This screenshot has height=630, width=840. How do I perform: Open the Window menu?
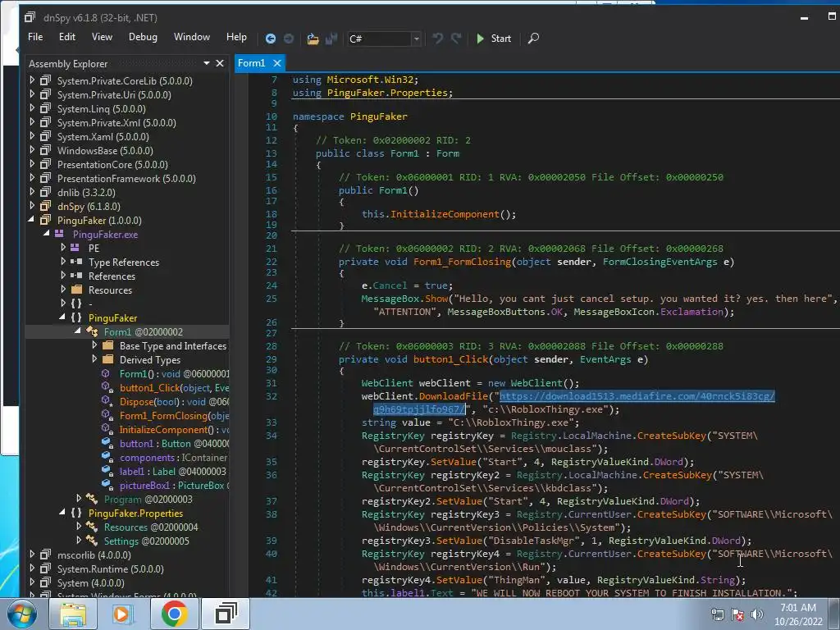coord(192,37)
